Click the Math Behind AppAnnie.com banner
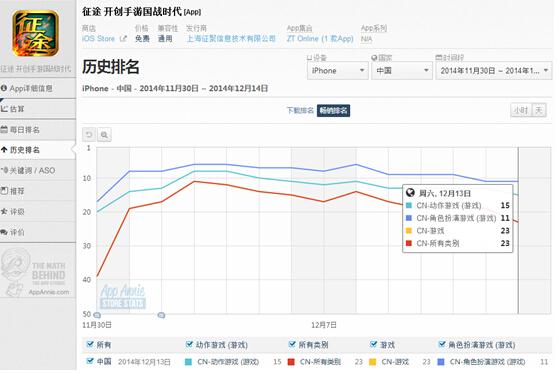Screen dimensions: 559x373 (x=36, y=273)
